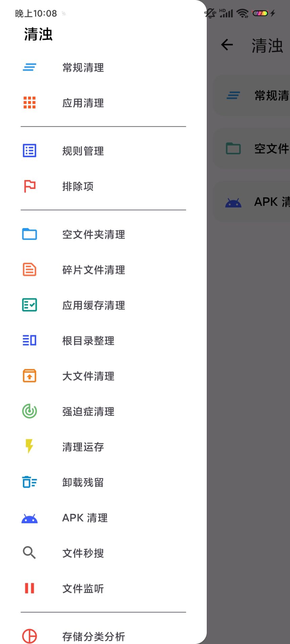Click the magnifier 文件秒搜 icon
Viewport: 290px width, 644px height.
tap(30, 553)
